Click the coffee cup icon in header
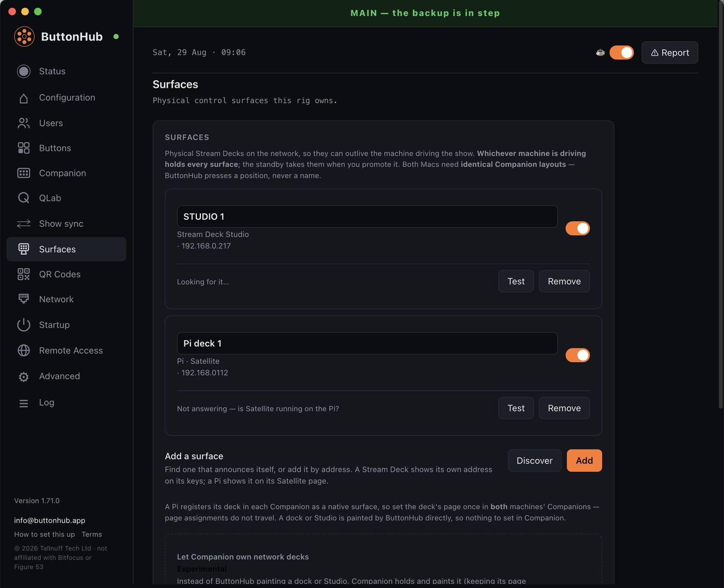Image resolution: width=724 pixels, height=588 pixels. pyautogui.click(x=600, y=53)
